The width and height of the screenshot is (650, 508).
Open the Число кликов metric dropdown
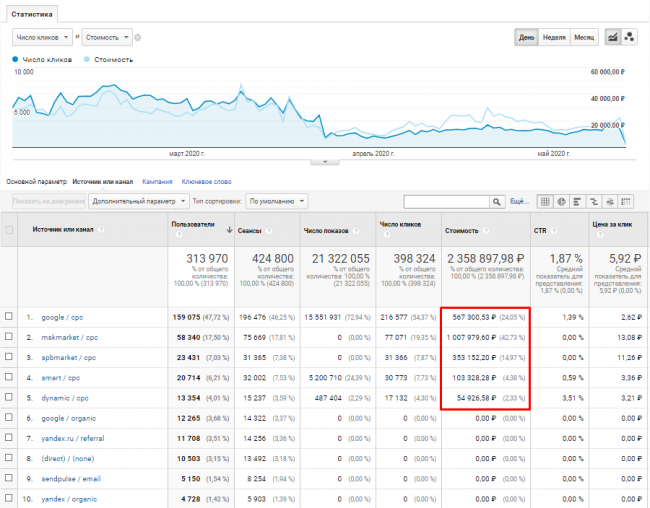click(42, 37)
